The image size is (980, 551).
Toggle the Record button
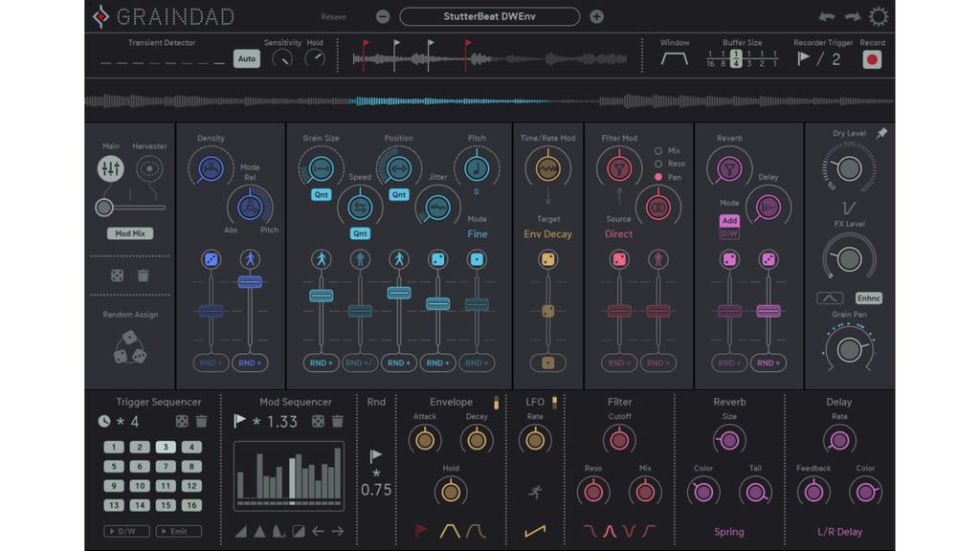872,56
